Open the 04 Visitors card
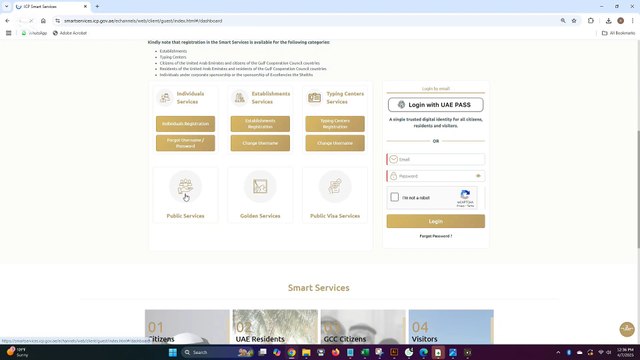The image size is (640, 360). pyautogui.click(x=451, y=327)
